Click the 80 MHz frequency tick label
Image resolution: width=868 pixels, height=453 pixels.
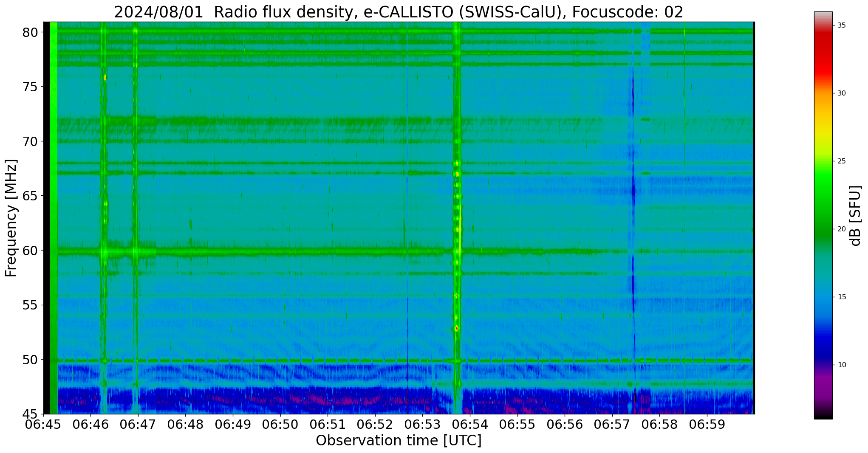click(30, 32)
